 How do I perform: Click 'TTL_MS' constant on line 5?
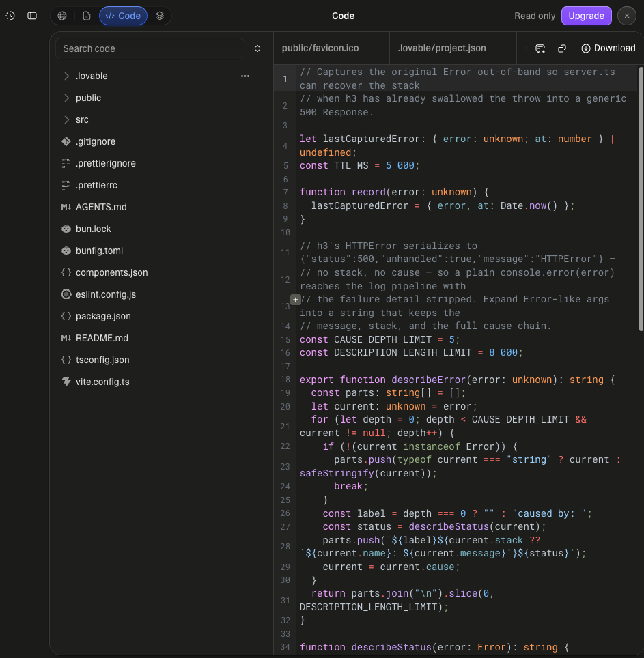[351, 165]
